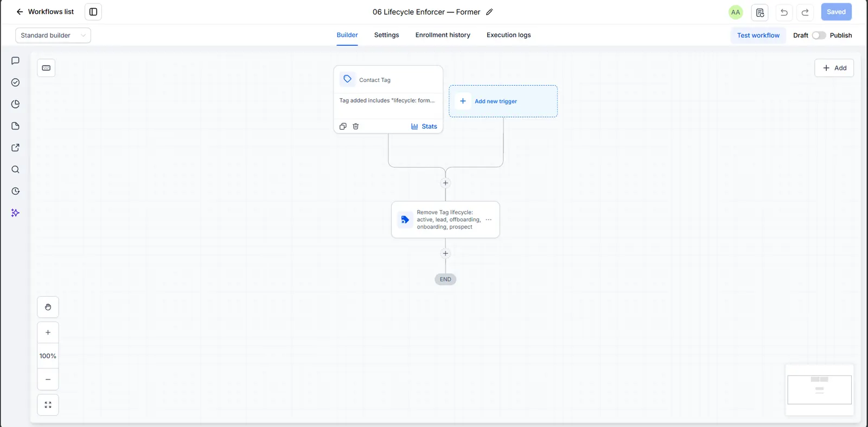Undo the last change
This screenshot has height=427, width=868.
pyautogui.click(x=784, y=12)
